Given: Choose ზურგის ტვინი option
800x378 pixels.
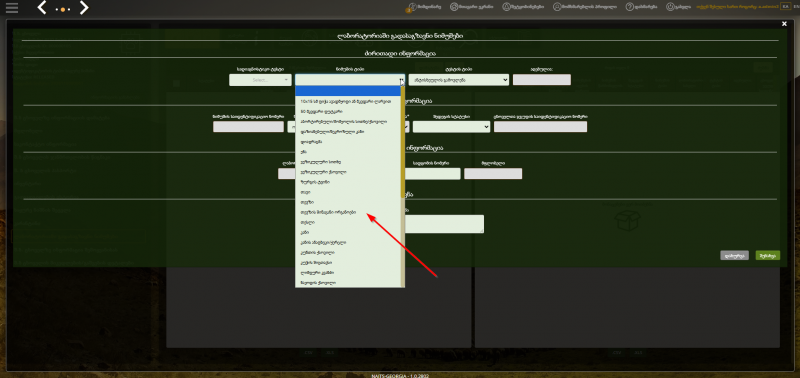Looking at the screenshot, I should pos(348,182).
